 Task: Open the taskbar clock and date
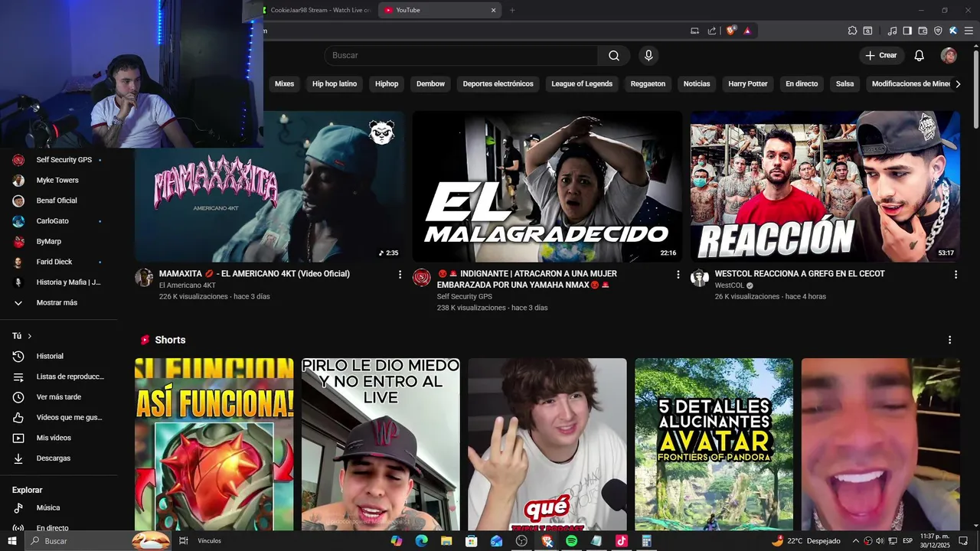pos(935,541)
